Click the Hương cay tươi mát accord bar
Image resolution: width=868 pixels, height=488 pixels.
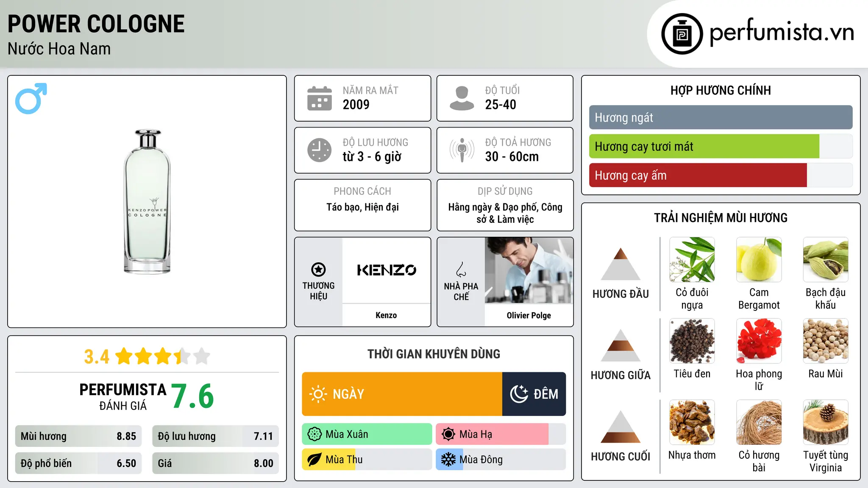721,146
